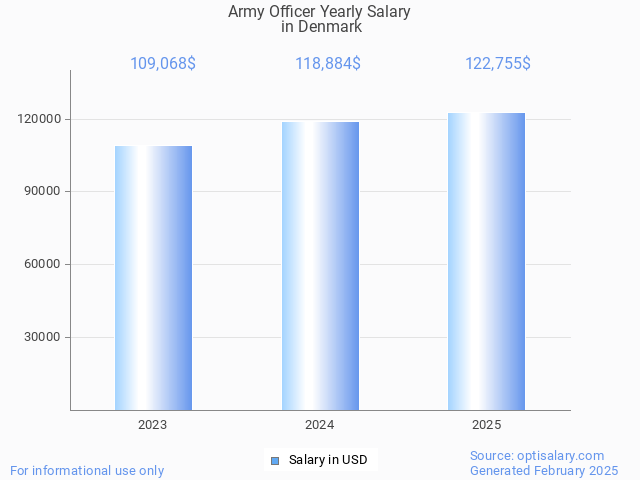Click the chart title 'Army Officer Yearly Salary'
This screenshot has width=640, height=480.
319,12
